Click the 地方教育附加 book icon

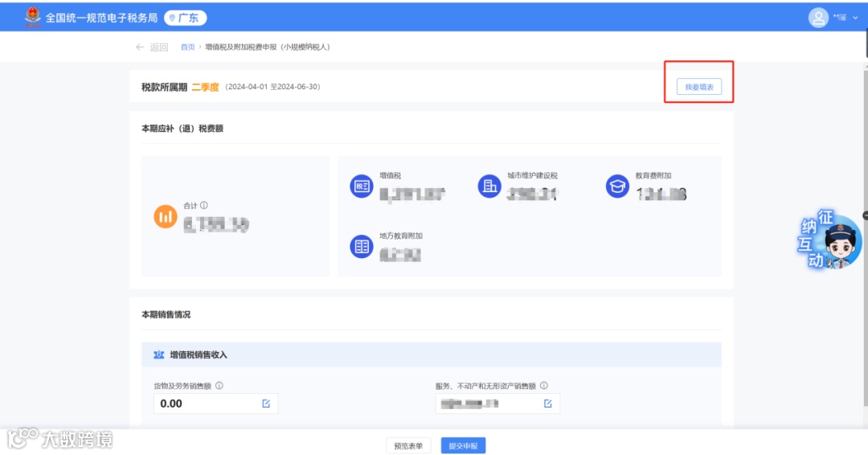[361, 246]
